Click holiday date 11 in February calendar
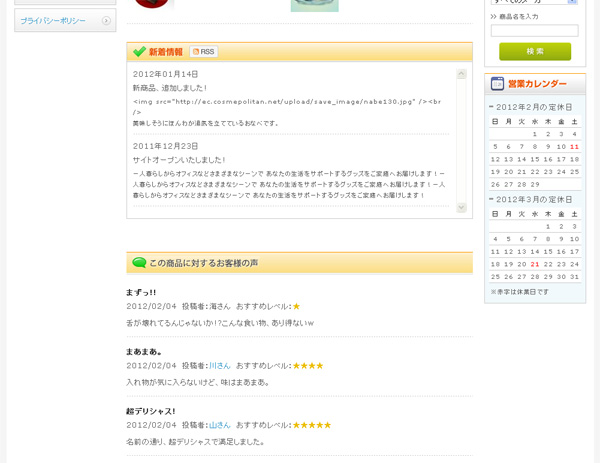This screenshot has width=600, height=463. coord(574,147)
